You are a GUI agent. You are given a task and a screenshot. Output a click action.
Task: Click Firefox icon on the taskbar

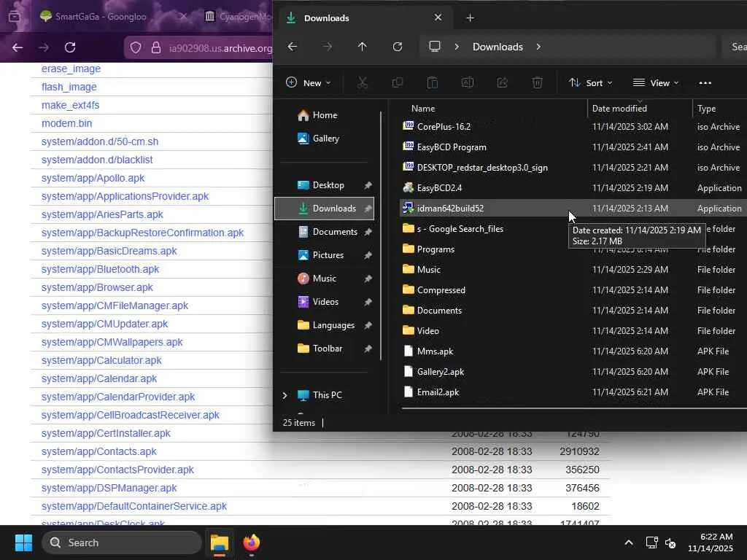pyautogui.click(x=252, y=542)
